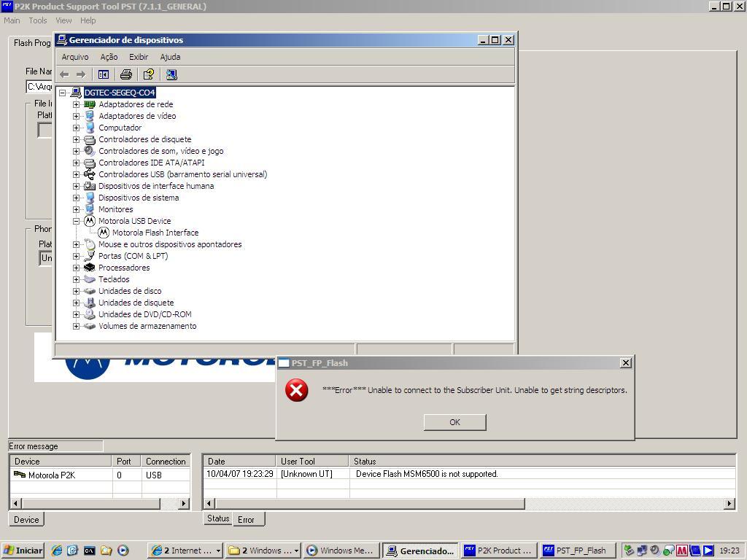Open the Properties help icon in toolbar
The height and width of the screenshot is (560, 747).
point(149,75)
